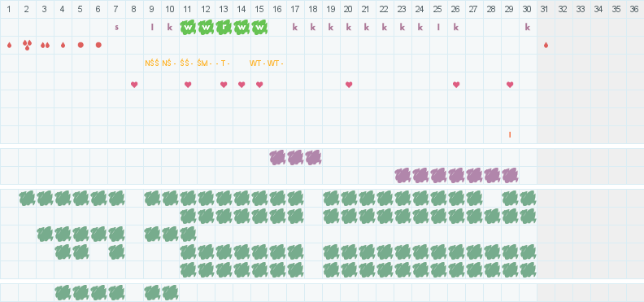
Task: Open the single blood drop on day 31
Action: 546,46
